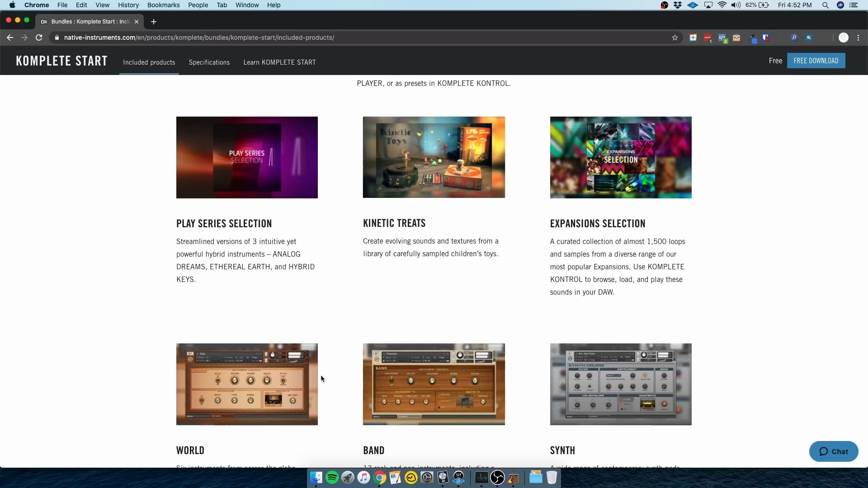The width and height of the screenshot is (868, 488).
Task: Click the eyedropper color picker extension
Action: click(752, 38)
